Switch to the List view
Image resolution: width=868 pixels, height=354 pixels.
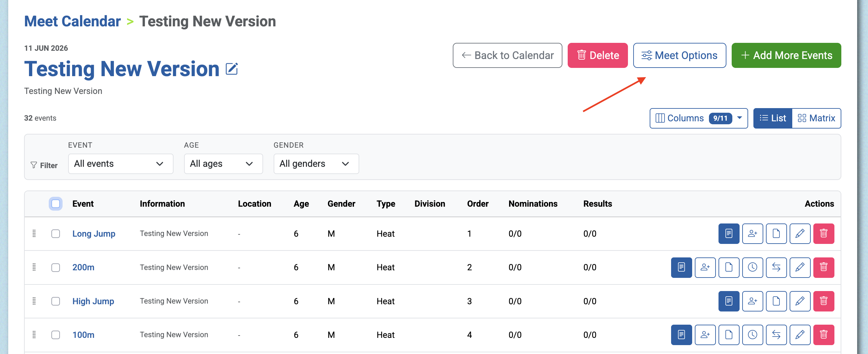(773, 118)
